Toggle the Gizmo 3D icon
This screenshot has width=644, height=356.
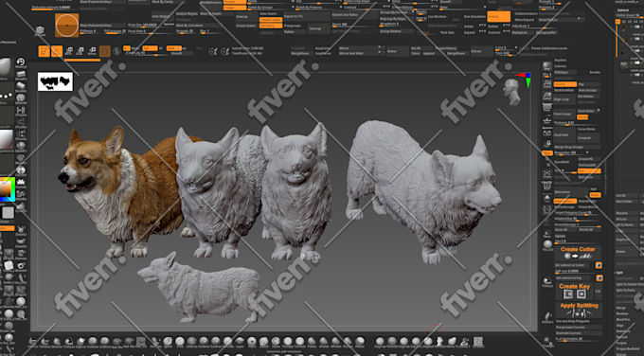click(105, 51)
